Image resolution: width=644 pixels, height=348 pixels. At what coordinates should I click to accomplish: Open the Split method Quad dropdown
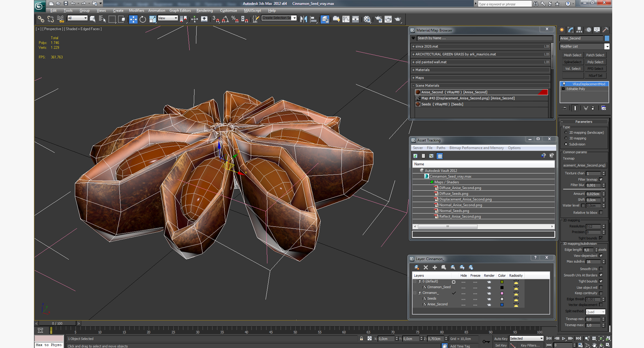[595, 312]
